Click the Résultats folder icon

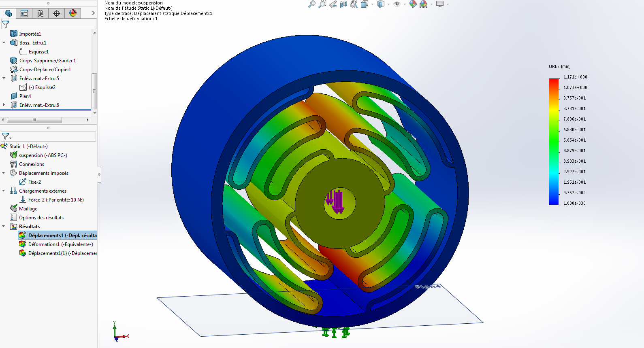14,227
